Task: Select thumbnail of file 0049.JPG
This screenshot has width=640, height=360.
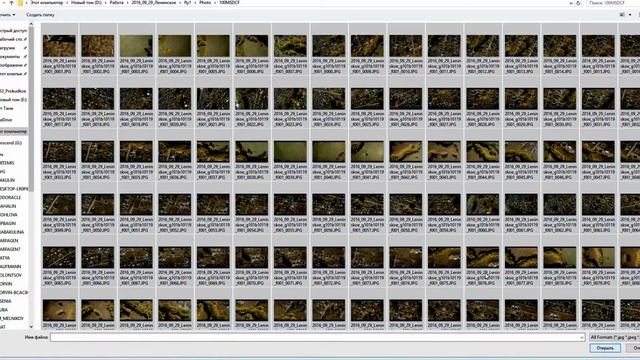Action: (59, 204)
